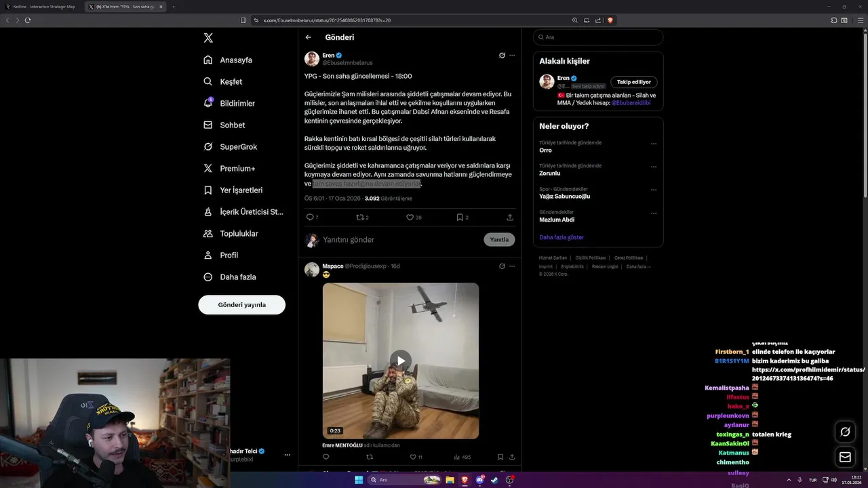
Task: Open @Ebubaraidlibi backup account link
Action: (631, 103)
